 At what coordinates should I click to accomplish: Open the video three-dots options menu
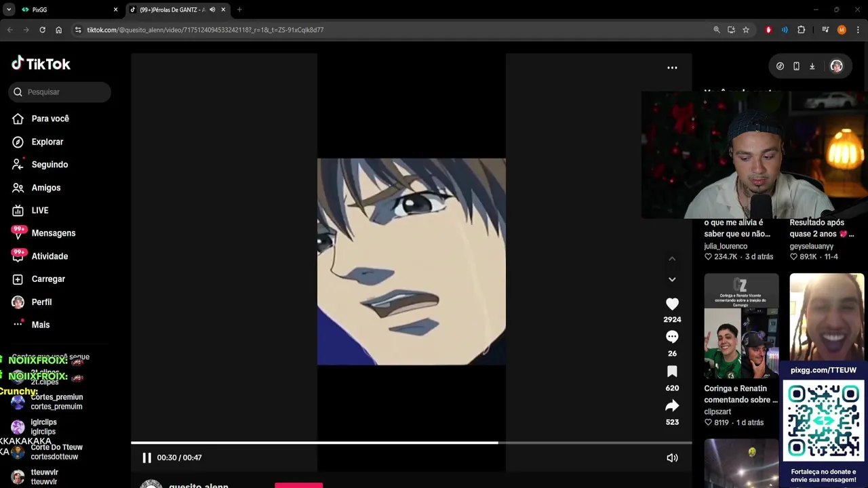(672, 68)
